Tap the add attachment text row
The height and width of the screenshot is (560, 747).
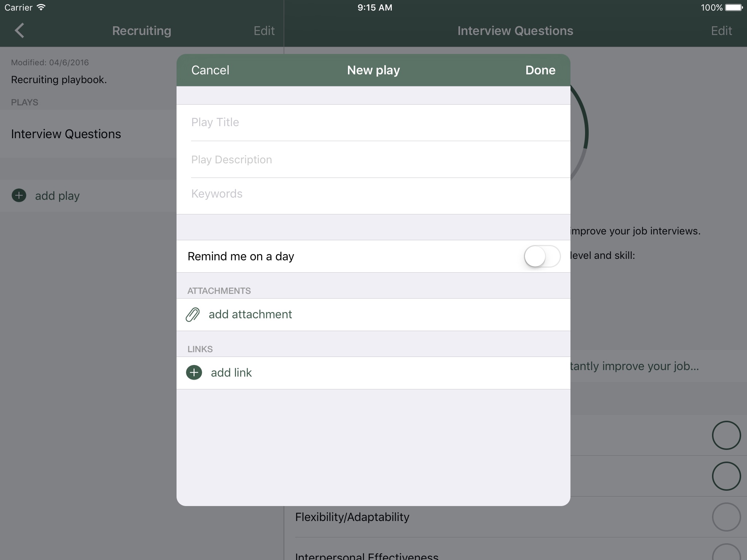coord(250,314)
